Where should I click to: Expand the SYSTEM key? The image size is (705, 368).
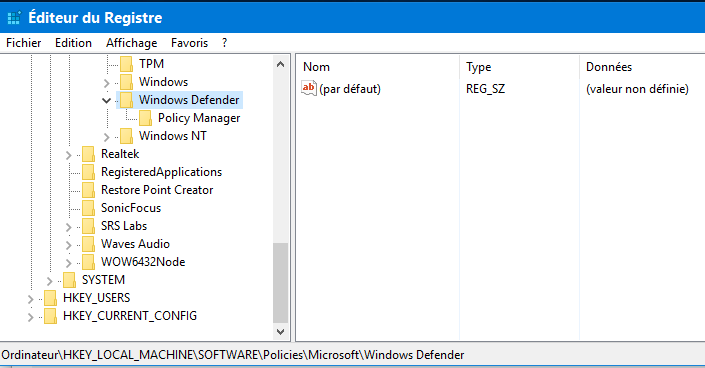(49, 281)
